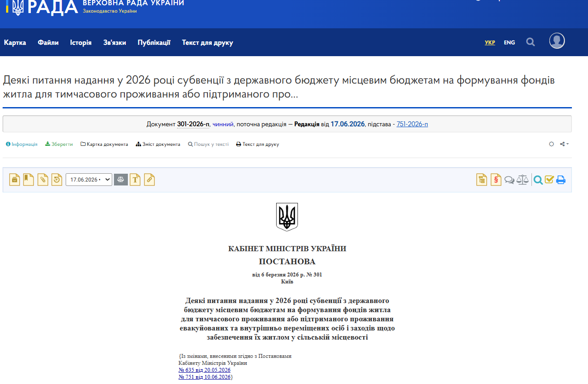Click the gray scales compare button beside date
This screenshot has width=588, height=384.
tap(121, 179)
